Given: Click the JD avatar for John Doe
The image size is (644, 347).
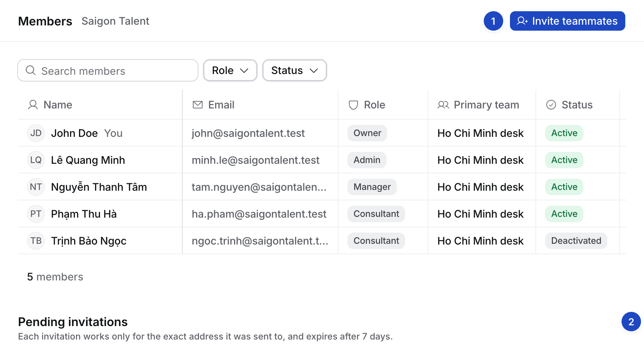Looking at the screenshot, I should [36, 133].
